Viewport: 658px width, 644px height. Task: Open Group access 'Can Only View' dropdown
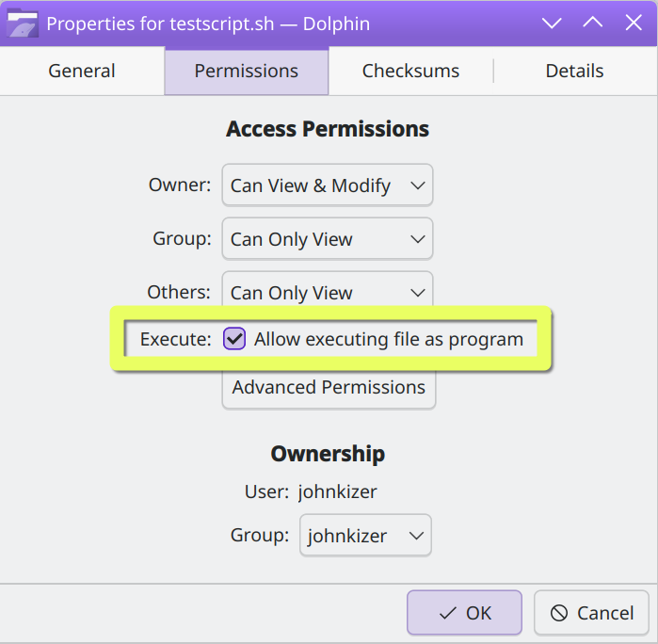point(328,239)
